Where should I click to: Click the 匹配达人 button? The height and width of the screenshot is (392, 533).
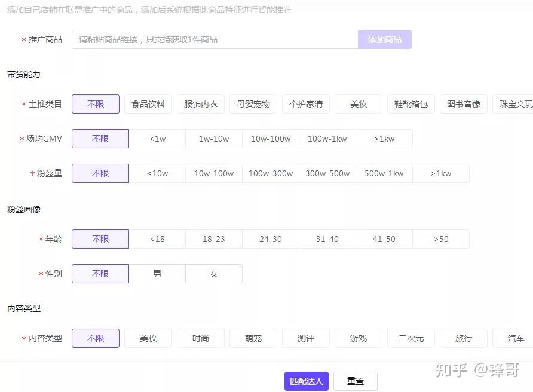pyautogui.click(x=307, y=381)
